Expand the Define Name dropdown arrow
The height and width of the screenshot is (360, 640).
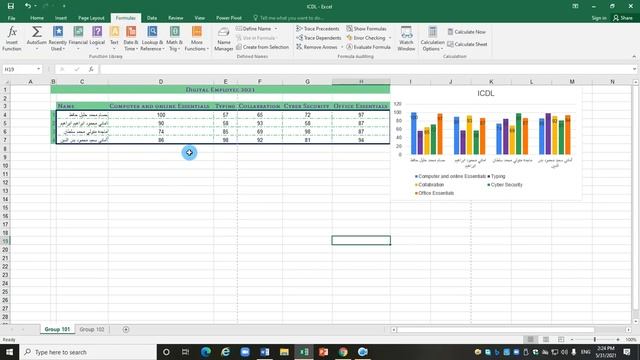click(276, 29)
